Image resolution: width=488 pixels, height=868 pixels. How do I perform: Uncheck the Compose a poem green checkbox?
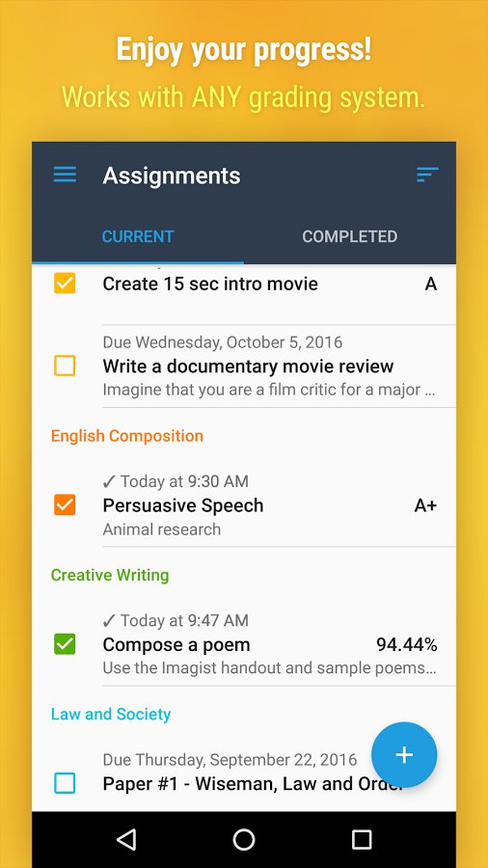(x=65, y=644)
